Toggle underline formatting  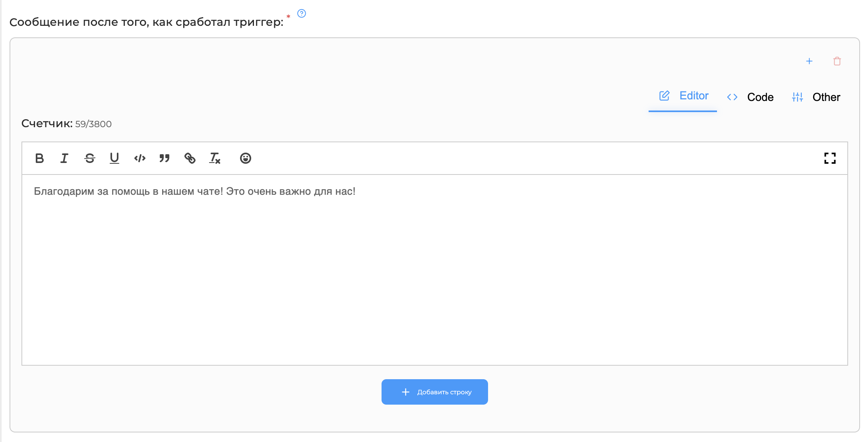(x=114, y=158)
